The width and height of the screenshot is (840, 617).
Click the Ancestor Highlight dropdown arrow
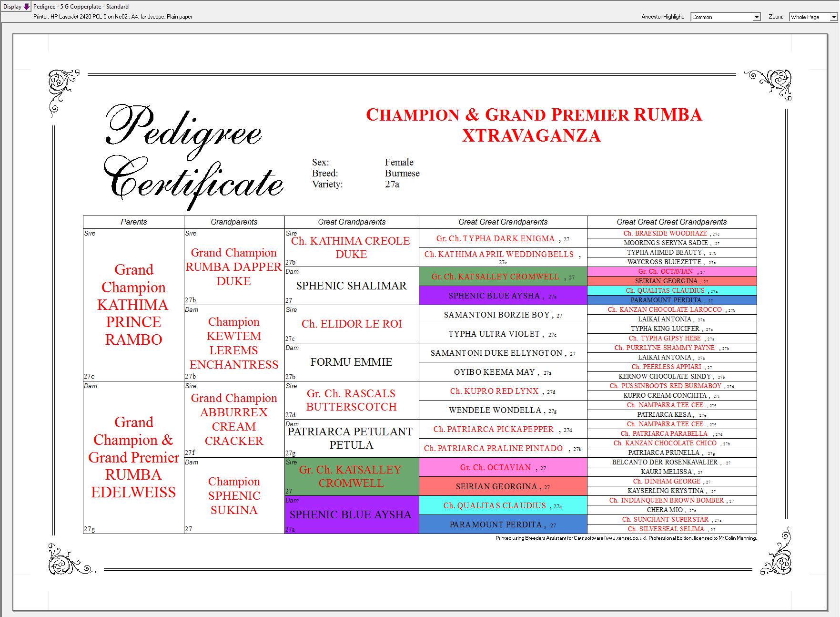click(x=756, y=17)
